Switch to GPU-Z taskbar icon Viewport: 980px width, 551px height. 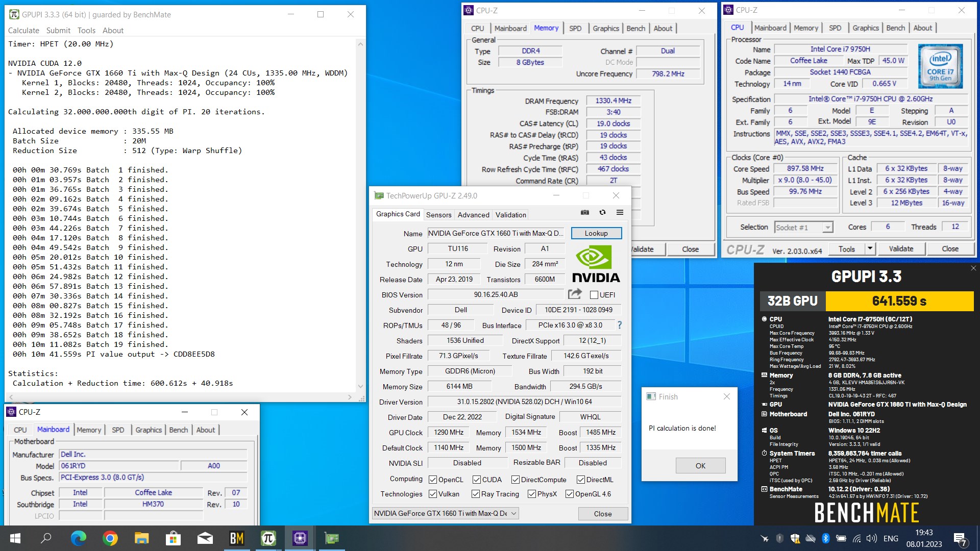click(x=331, y=538)
